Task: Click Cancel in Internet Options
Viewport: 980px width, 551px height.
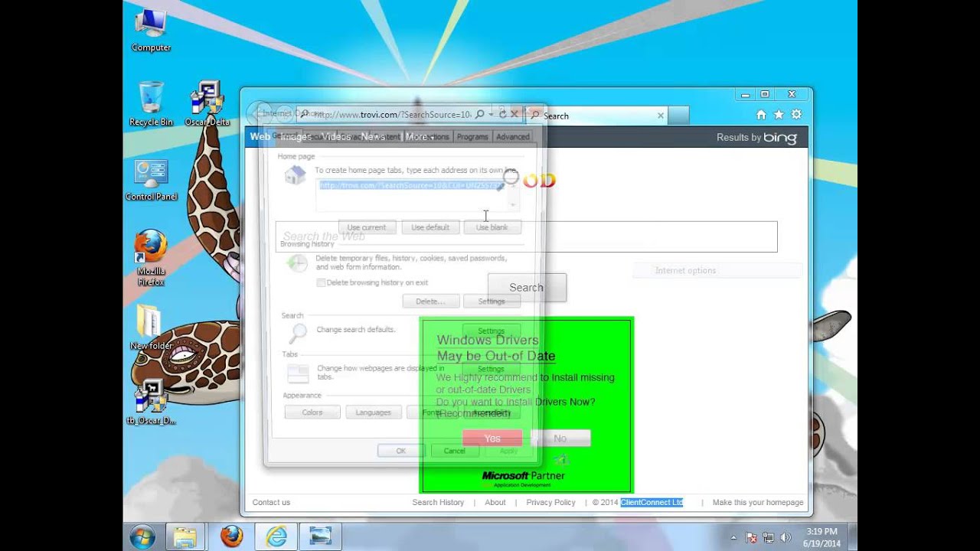Action: point(454,451)
